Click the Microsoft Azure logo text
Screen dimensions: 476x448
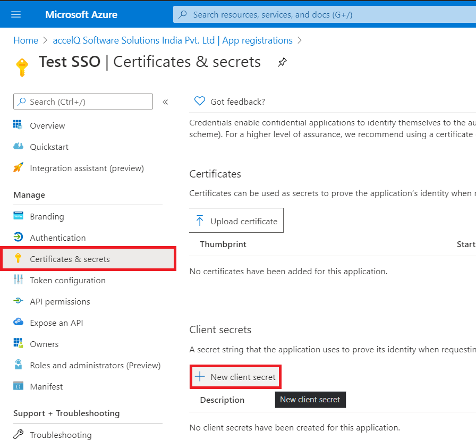coord(81,14)
